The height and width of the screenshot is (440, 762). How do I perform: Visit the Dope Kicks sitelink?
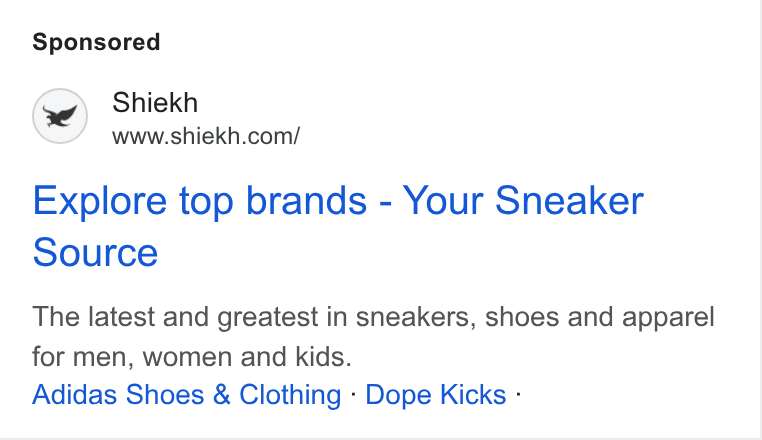coord(435,394)
